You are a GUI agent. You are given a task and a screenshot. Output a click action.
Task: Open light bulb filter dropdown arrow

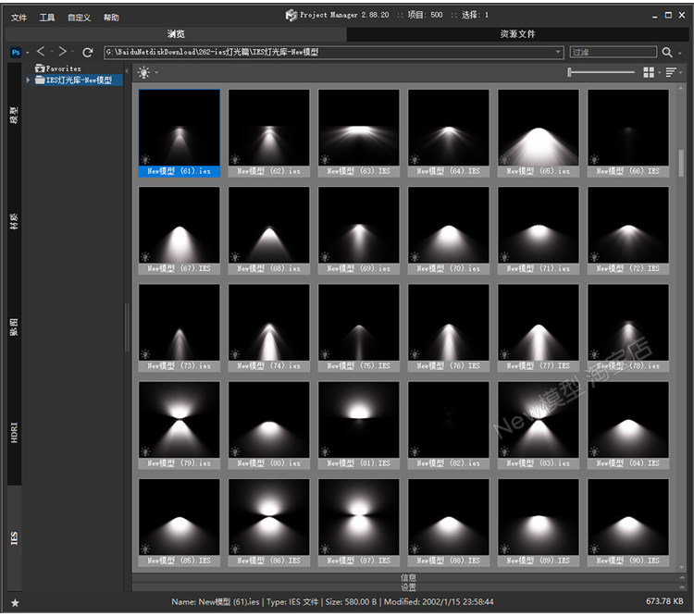(x=156, y=72)
